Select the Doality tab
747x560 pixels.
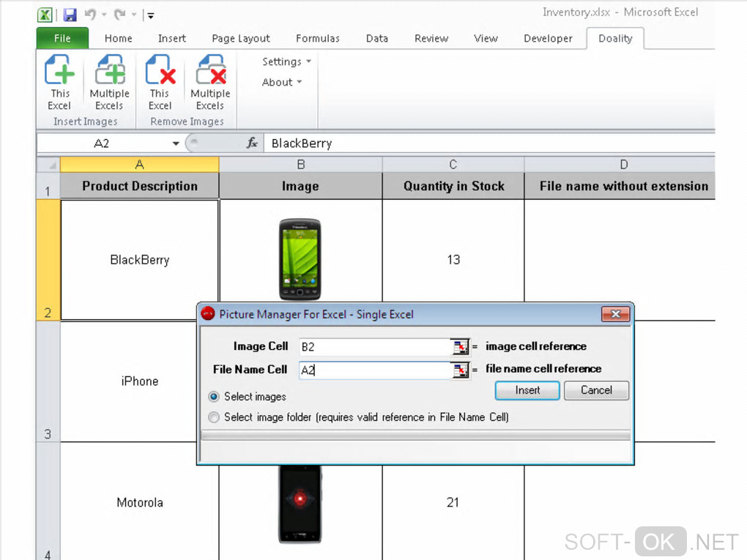(x=615, y=39)
